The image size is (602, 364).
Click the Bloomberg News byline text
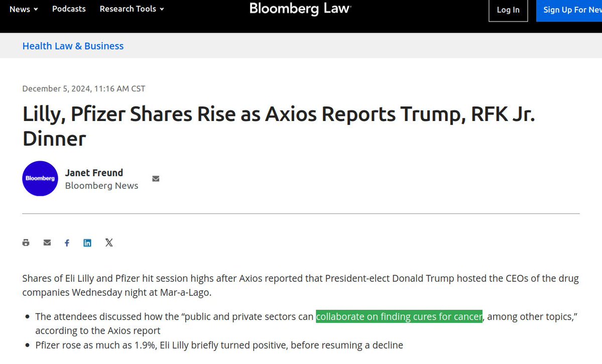101,186
